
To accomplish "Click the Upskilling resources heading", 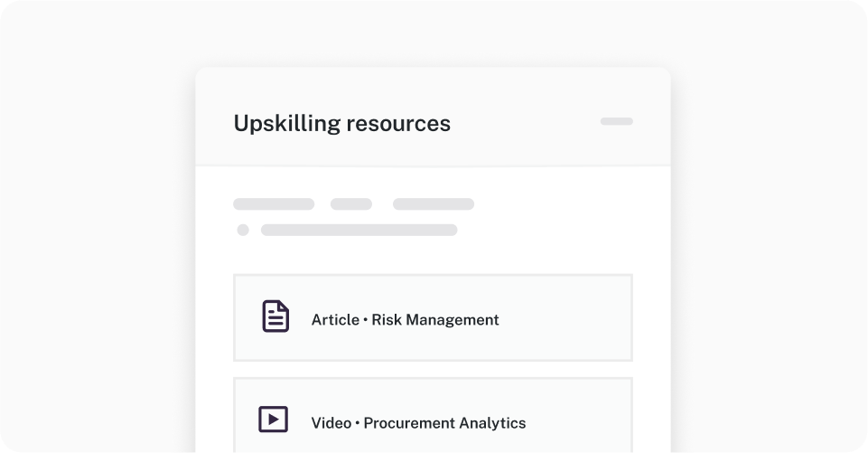I will 342,123.
